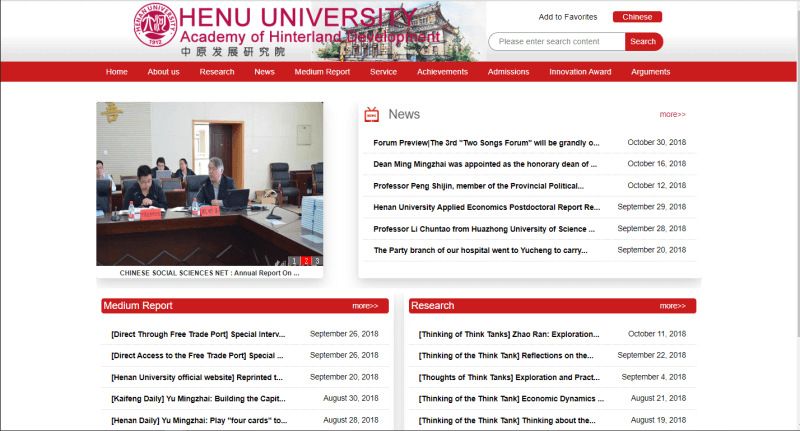Read the Zhao Ran think tank article
This screenshot has height=431, width=800.
(508, 334)
